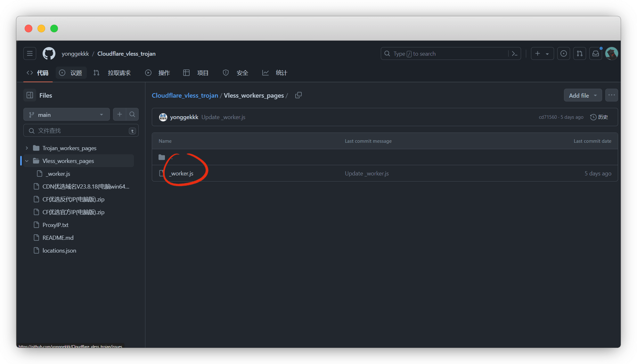Viewport: 637px width, 364px height.
Task: Click 'Update _worker.js' in the file row
Action: (367, 174)
